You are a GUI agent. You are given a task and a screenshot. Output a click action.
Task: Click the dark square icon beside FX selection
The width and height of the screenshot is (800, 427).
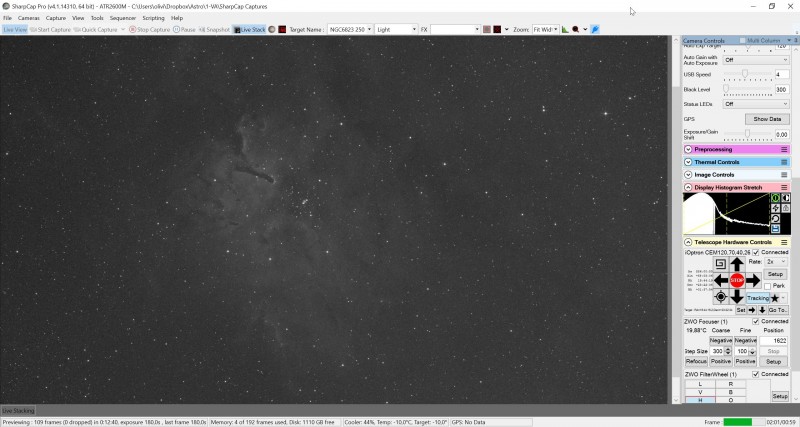497,30
